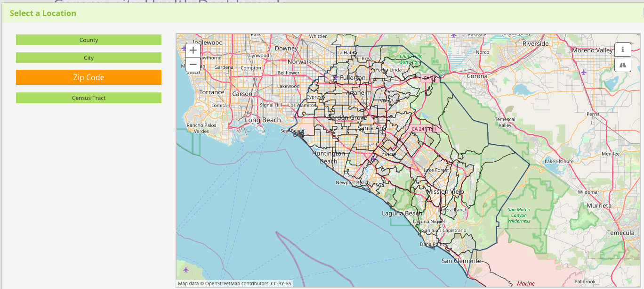
Task: Click the Compton map label
Action: point(250,68)
